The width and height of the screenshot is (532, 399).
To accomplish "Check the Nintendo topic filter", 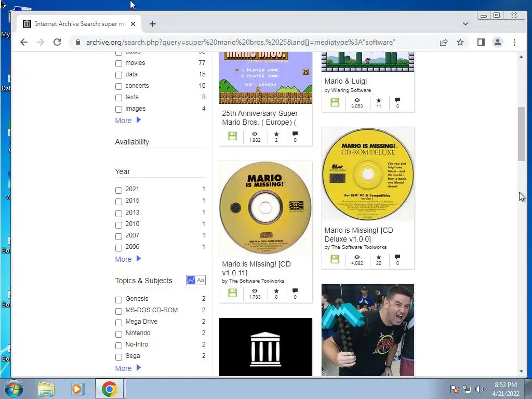I will pos(118,334).
